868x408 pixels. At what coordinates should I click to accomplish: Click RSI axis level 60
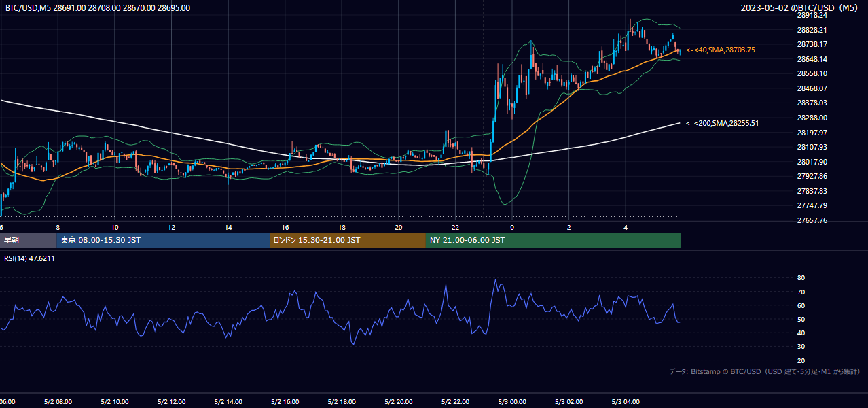[x=801, y=306]
